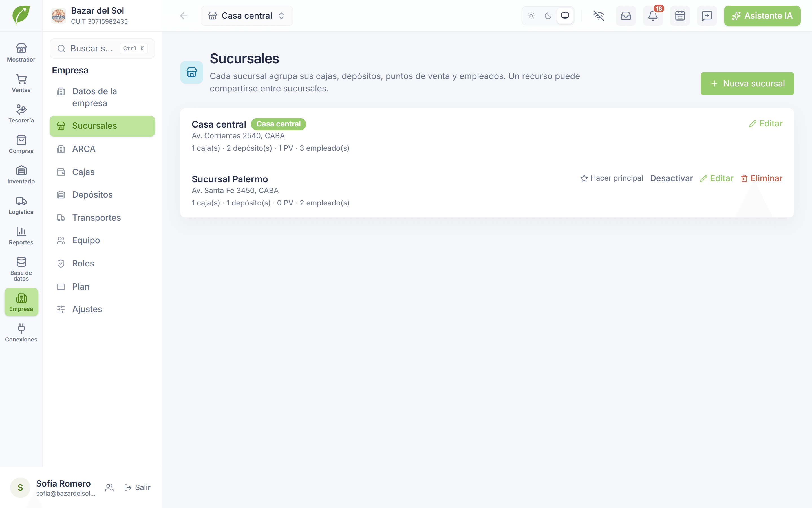Open the Reportes chart section

(21, 236)
